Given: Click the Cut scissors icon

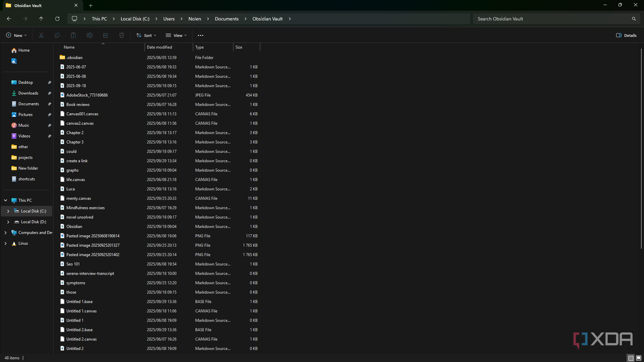Looking at the screenshot, I should (41, 35).
